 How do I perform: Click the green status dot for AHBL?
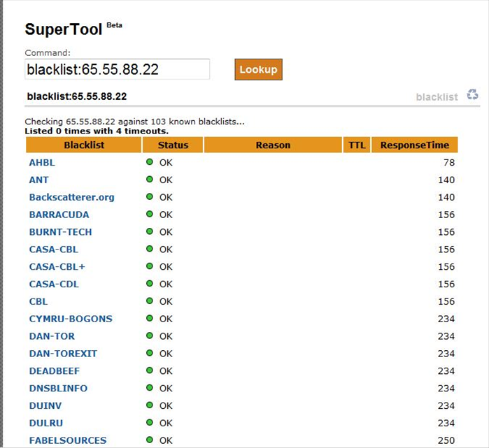click(x=150, y=162)
